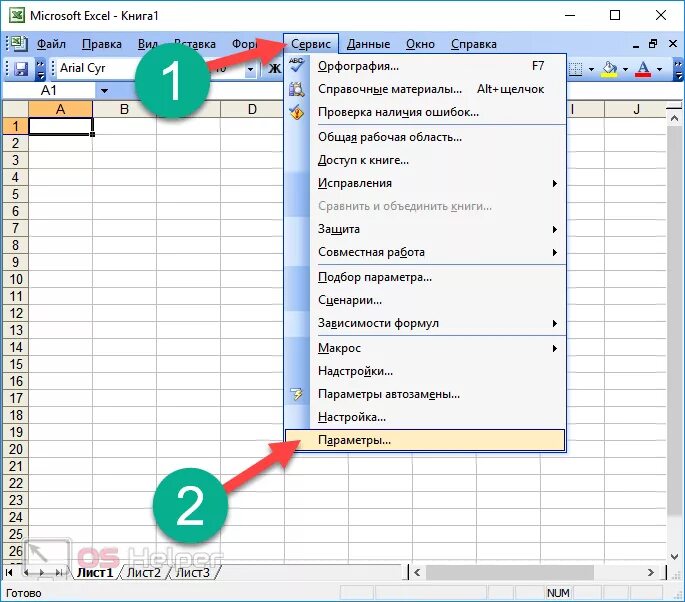Open the Файл menu
Image resolution: width=685 pixels, height=602 pixels.
pos(51,44)
